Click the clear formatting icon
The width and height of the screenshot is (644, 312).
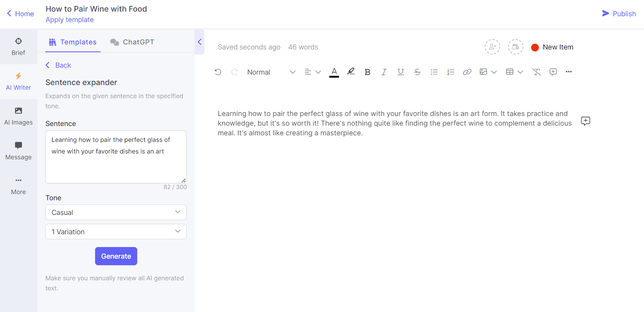tap(536, 72)
